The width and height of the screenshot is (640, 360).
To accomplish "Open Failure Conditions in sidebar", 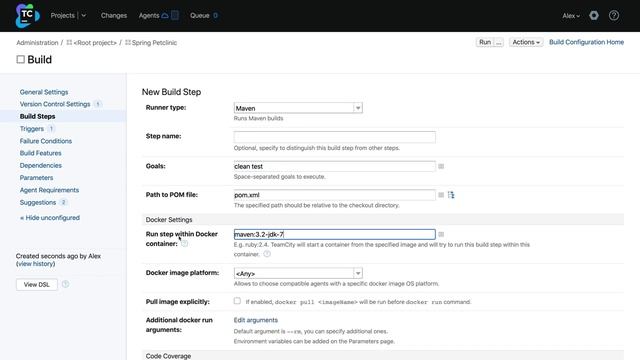I will pos(46,141).
